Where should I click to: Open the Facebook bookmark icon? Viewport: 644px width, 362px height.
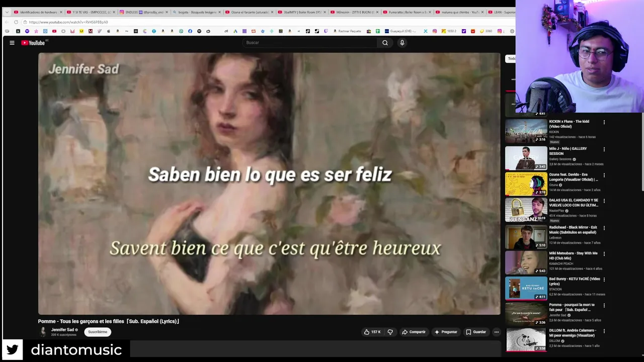pyautogui.click(x=190, y=31)
